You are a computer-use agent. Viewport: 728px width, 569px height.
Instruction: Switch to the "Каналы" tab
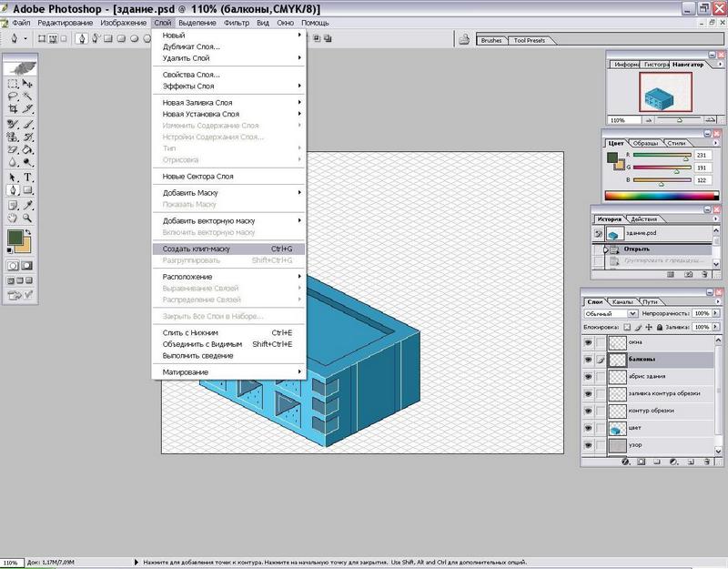(x=622, y=301)
